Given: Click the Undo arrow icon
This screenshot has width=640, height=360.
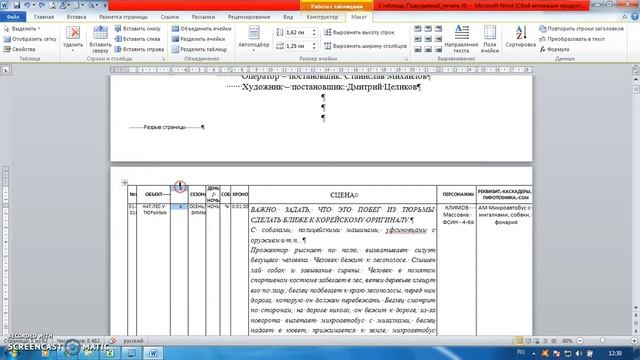Looking at the screenshot, I should (27, 5).
